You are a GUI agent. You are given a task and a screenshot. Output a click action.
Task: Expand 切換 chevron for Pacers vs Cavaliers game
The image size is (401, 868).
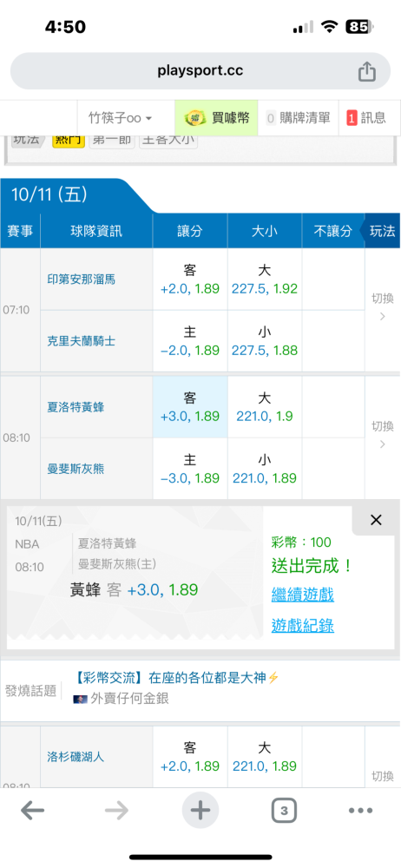[382, 307]
